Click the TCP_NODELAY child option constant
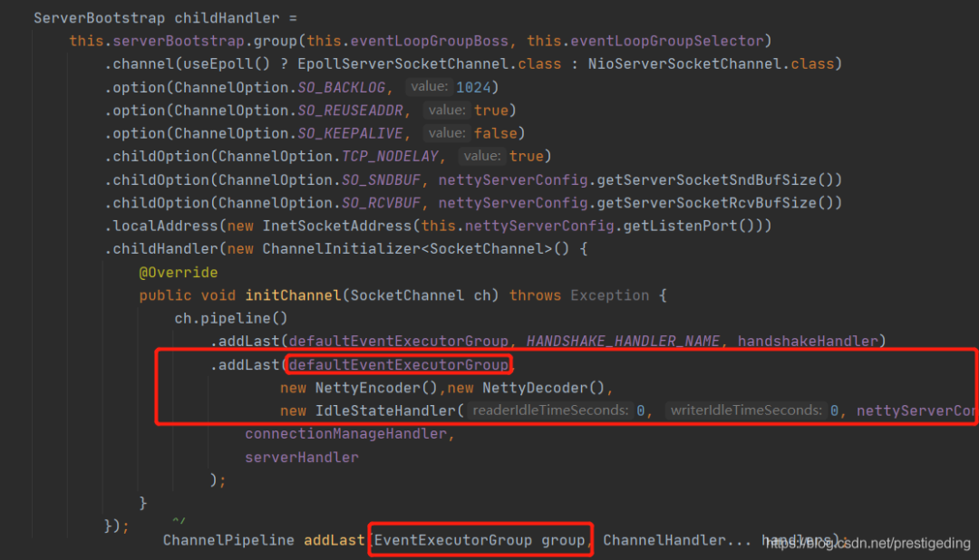The width and height of the screenshot is (979, 560). (x=390, y=157)
